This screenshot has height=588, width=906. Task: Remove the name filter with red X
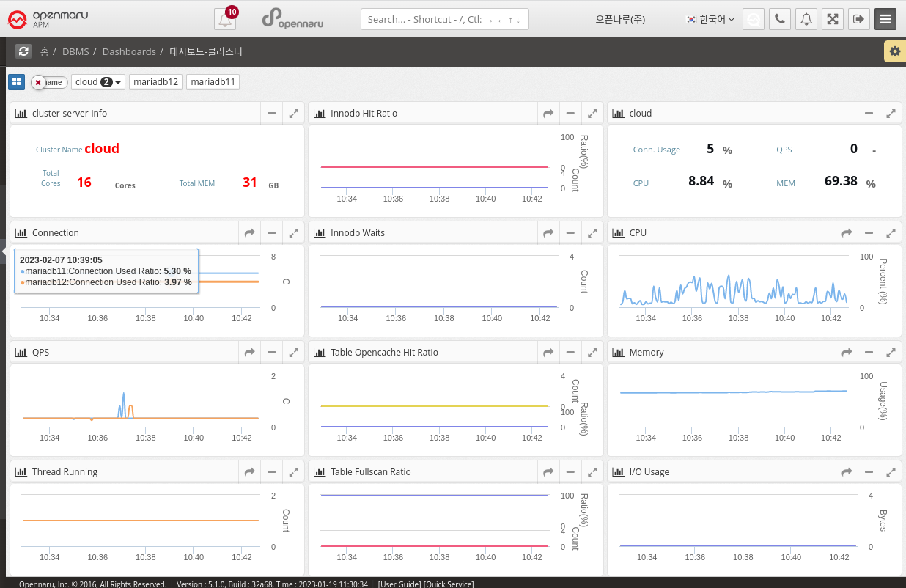pyautogui.click(x=38, y=83)
